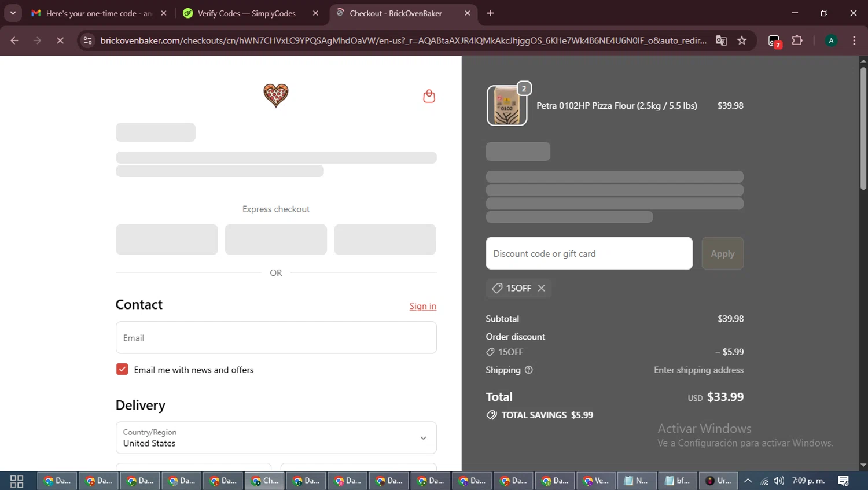Open the Windows Task View button
The image size is (868, 490).
17,481
